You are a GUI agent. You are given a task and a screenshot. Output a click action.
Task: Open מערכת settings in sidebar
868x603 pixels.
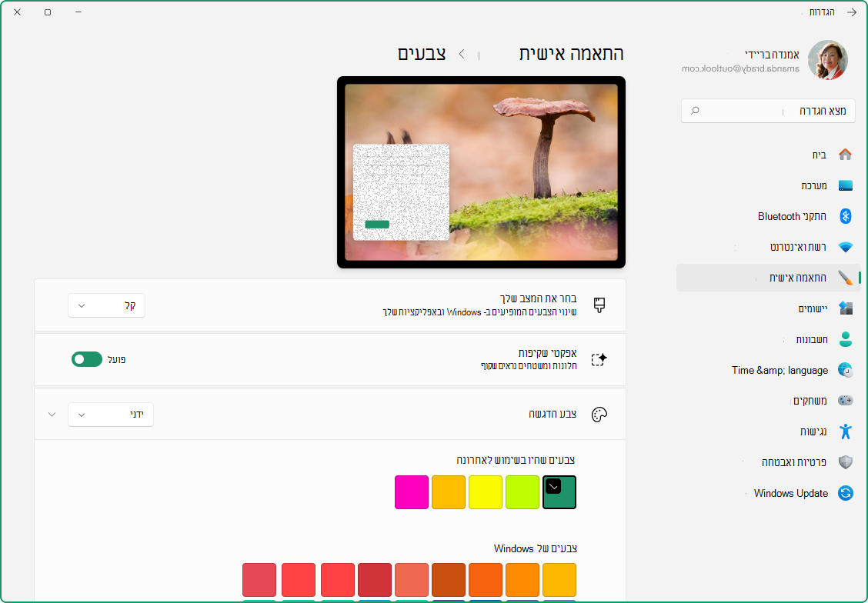pos(769,185)
